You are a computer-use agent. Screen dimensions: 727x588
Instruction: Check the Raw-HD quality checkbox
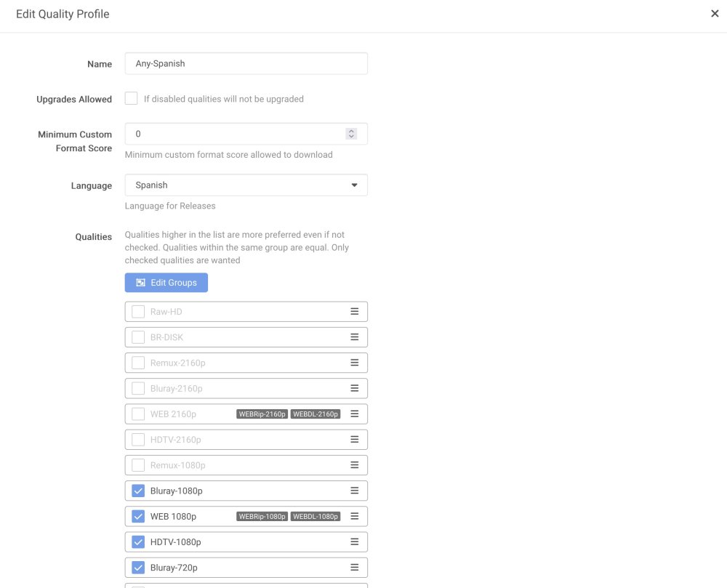click(x=138, y=311)
